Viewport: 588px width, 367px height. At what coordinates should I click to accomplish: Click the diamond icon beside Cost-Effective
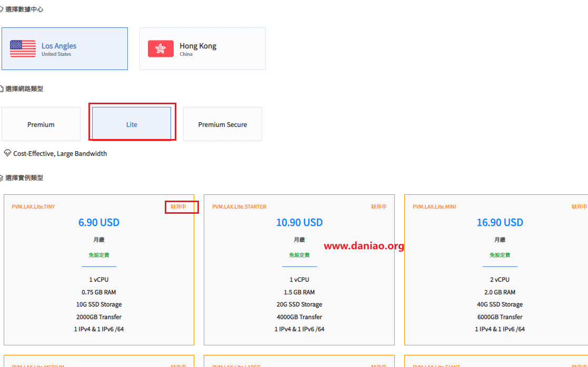pos(7,153)
